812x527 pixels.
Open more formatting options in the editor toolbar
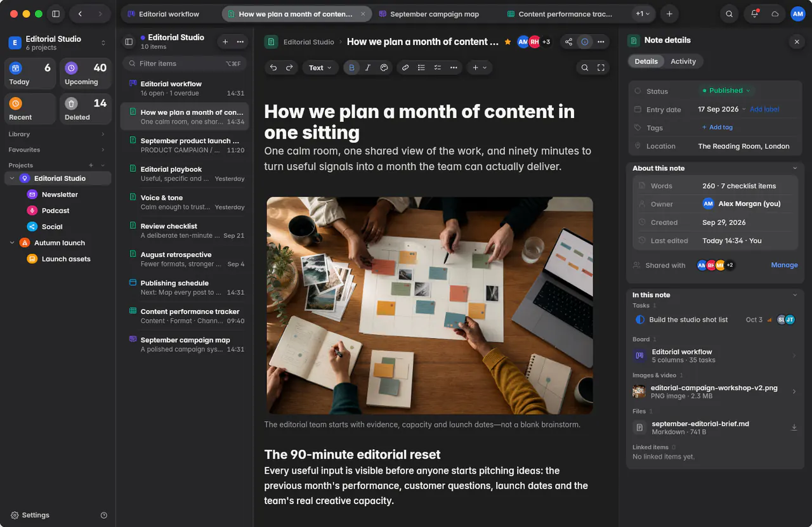tap(454, 68)
